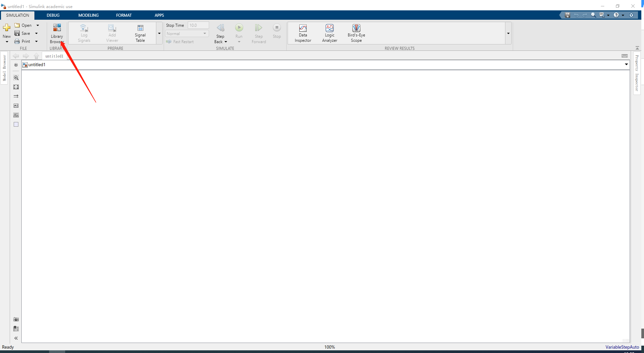
Task: Open the Bird's-Eye Scope
Action: point(356,33)
